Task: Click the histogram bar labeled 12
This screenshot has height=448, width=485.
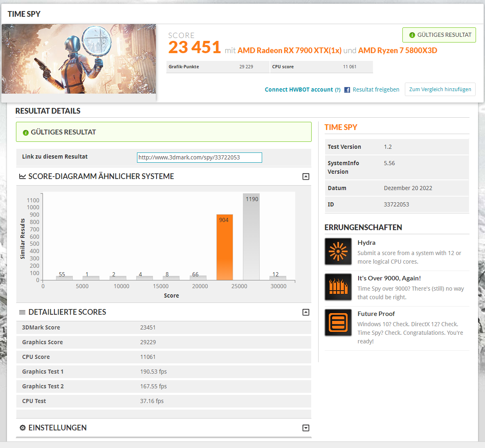Action: [x=278, y=278]
